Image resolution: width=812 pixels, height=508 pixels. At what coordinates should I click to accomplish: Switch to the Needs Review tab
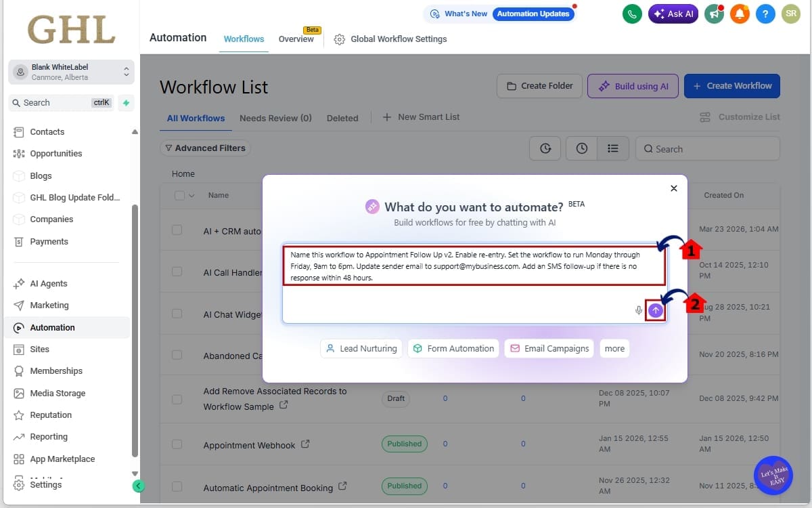tap(275, 118)
